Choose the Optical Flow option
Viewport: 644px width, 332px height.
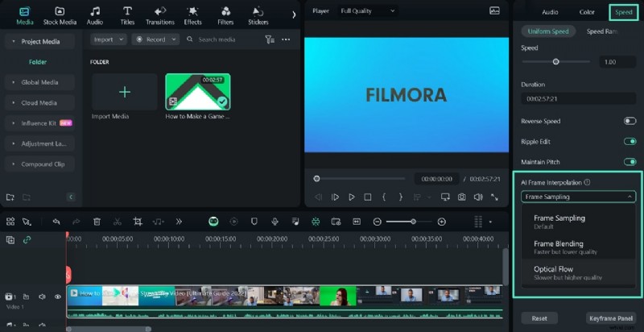[x=579, y=272]
